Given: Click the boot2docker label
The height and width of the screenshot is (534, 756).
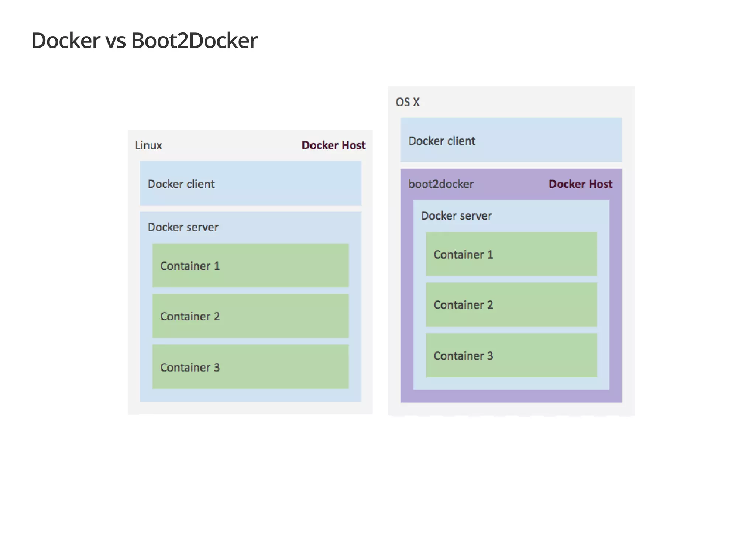Looking at the screenshot, I should (441, 184).
